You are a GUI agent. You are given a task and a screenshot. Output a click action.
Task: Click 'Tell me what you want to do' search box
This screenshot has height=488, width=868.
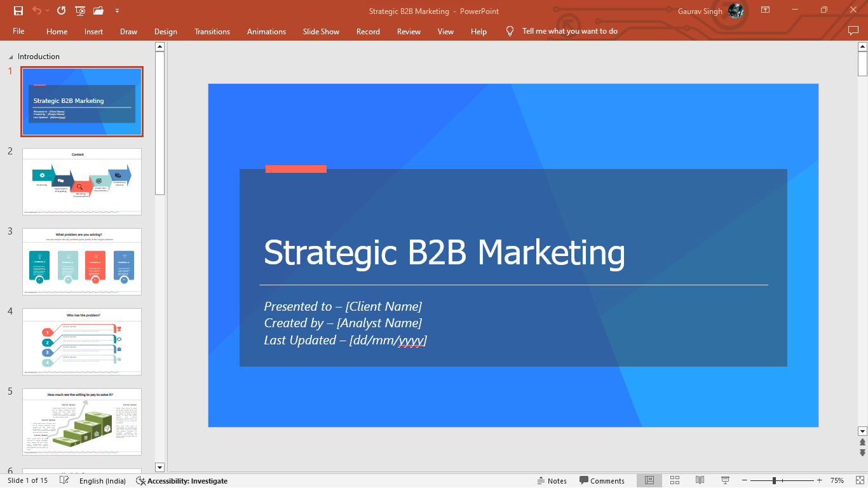(569, 31)
